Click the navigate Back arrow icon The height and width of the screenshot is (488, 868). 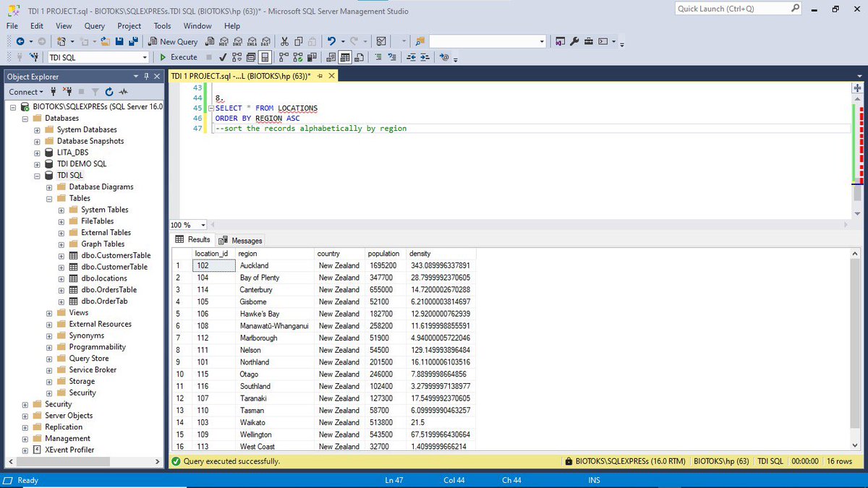(x=20, y=41)
